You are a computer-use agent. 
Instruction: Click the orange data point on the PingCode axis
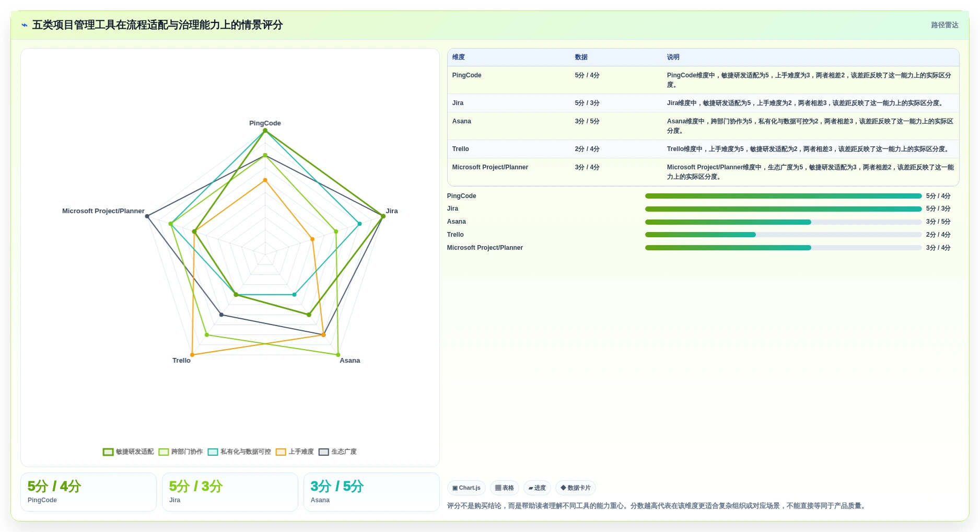click(x=265, y=180)
